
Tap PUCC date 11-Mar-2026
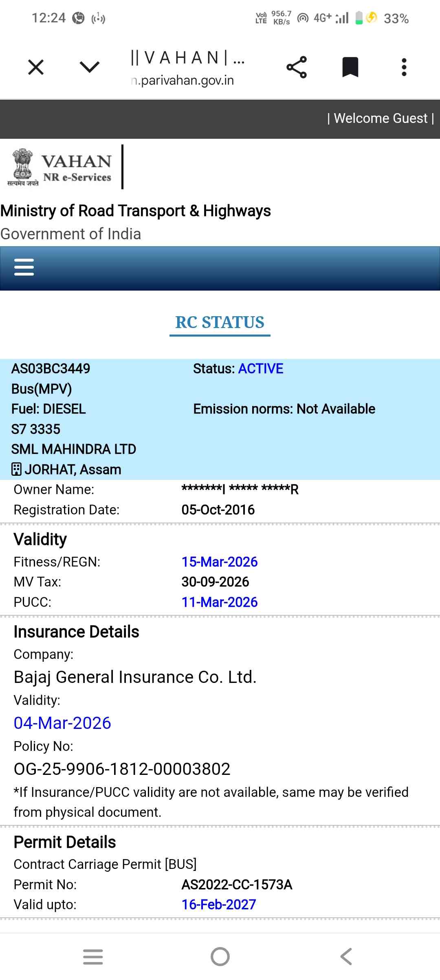(x=220, y=602)
